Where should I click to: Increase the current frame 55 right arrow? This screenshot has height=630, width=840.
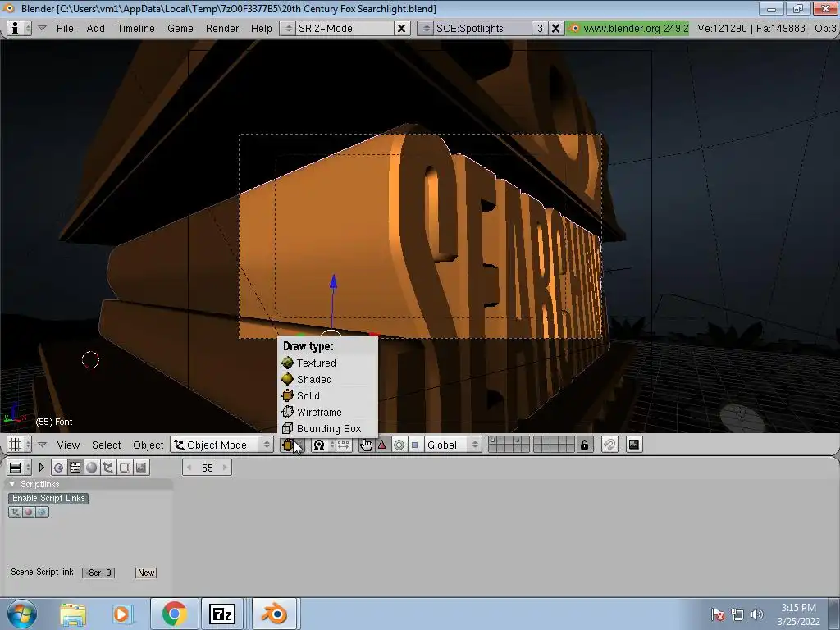tap(226, 468)
